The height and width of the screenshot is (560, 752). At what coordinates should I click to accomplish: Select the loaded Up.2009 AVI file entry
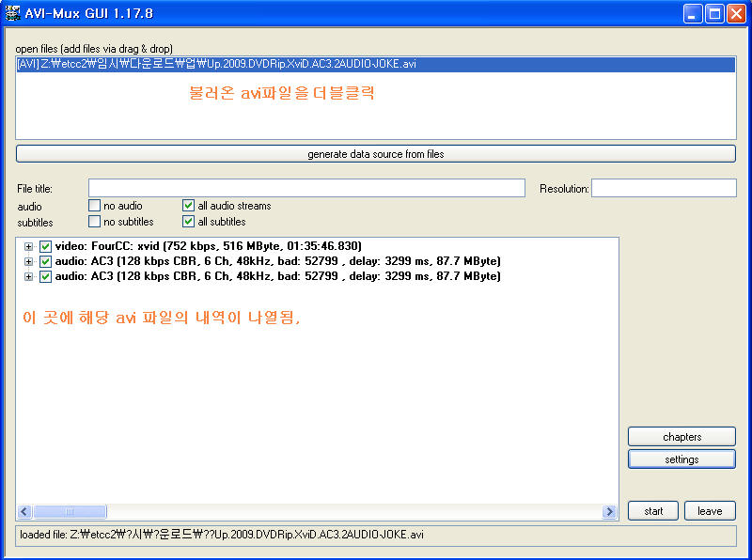(375, 64)
